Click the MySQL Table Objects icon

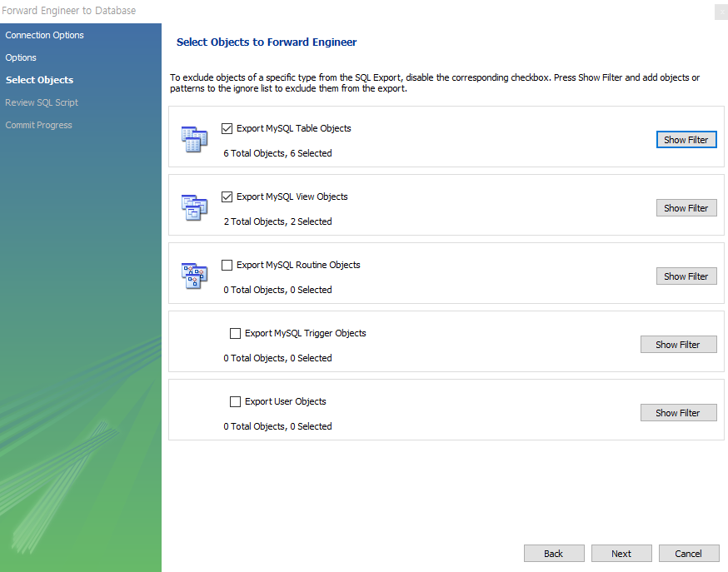coord(194,139)
